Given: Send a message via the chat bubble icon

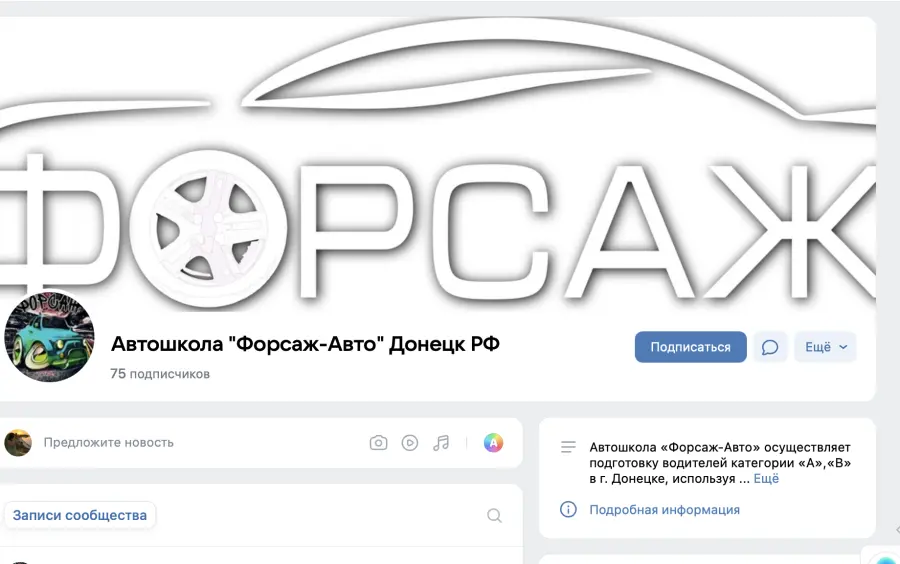Looking at the screenshot, I should [x=770, y=347].
